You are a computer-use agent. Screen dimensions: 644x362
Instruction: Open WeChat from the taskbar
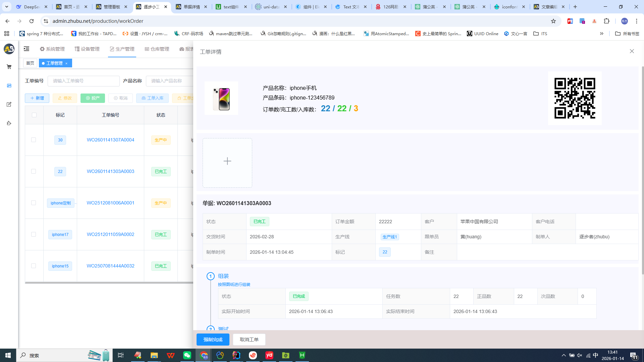pyautogui.click(x=187, y=355)
